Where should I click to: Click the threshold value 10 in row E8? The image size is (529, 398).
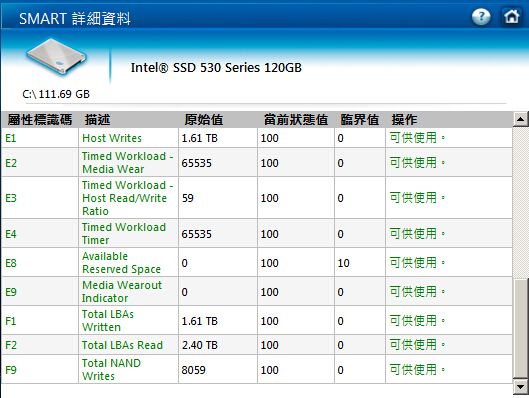(x=343, y=263)
